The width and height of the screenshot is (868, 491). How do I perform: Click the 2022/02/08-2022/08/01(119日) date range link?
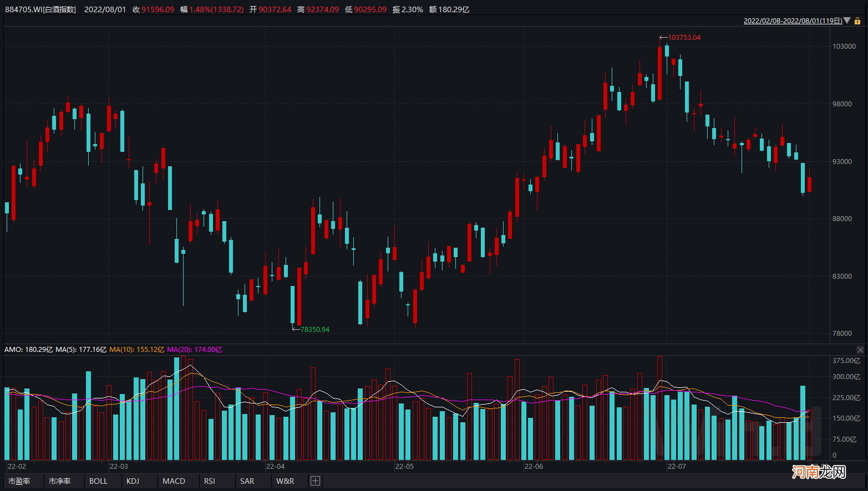(x=793, y=21)
